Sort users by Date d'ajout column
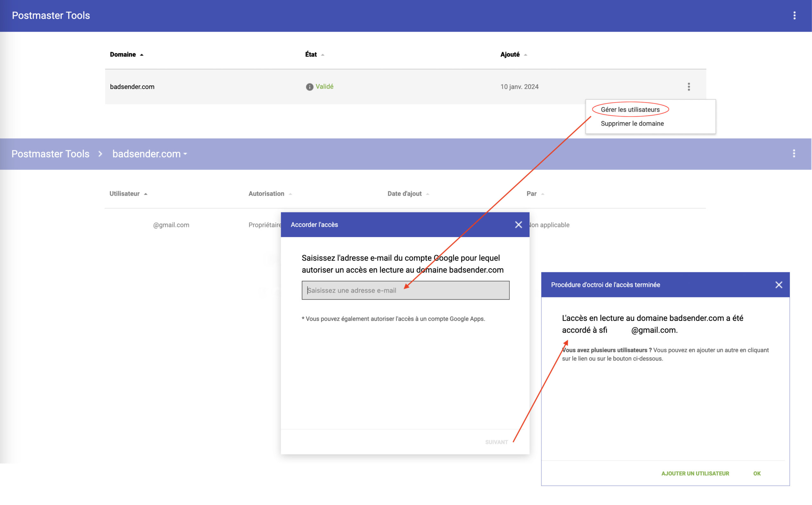 (408, 194)
